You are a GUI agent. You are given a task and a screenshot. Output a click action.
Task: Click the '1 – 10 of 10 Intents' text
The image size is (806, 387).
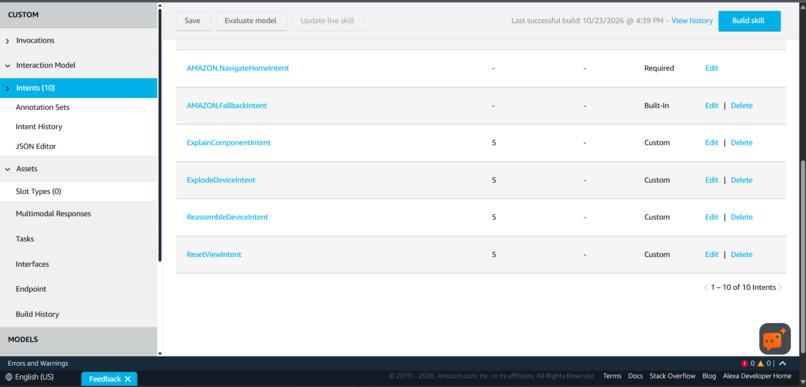click(x=743, y=287)
